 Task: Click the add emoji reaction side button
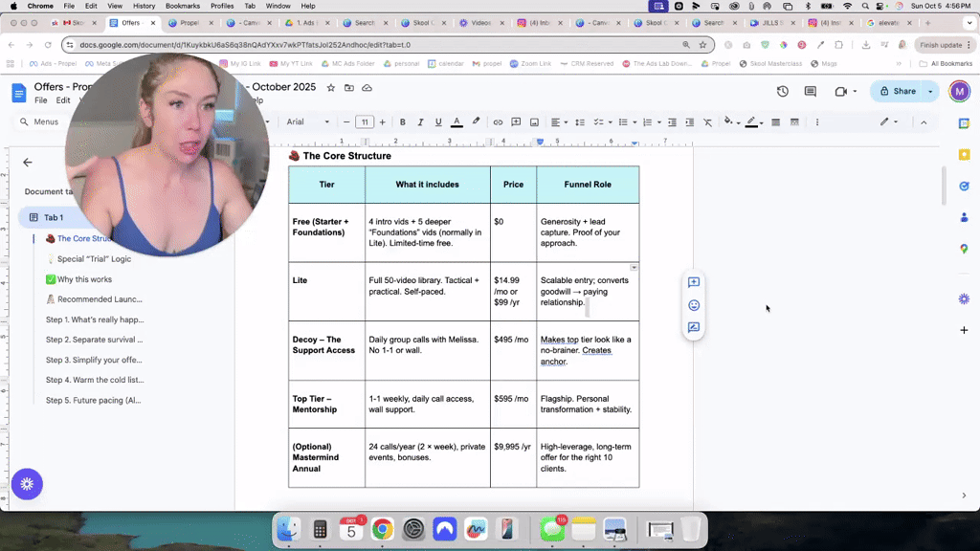pos(694,305)
